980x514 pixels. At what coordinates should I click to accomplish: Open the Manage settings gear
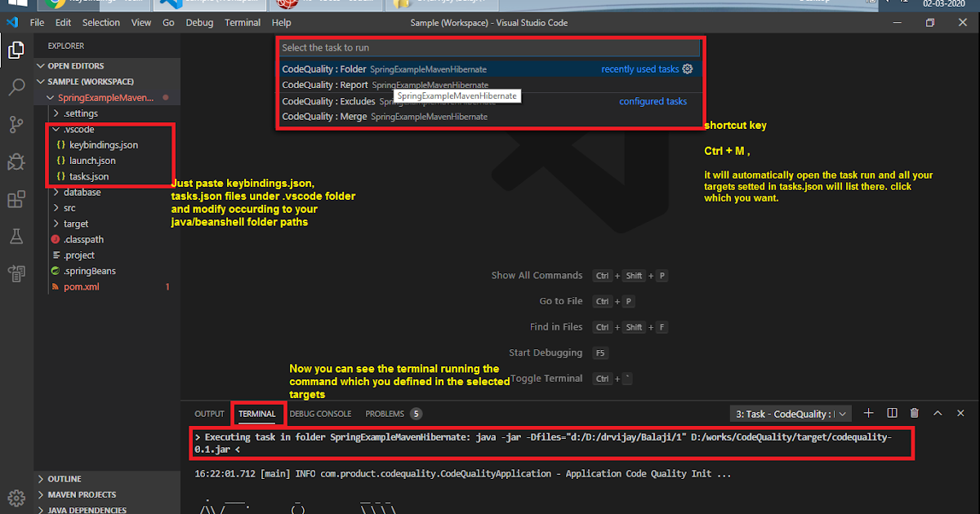pyautogui.click(x=16, y=497)
